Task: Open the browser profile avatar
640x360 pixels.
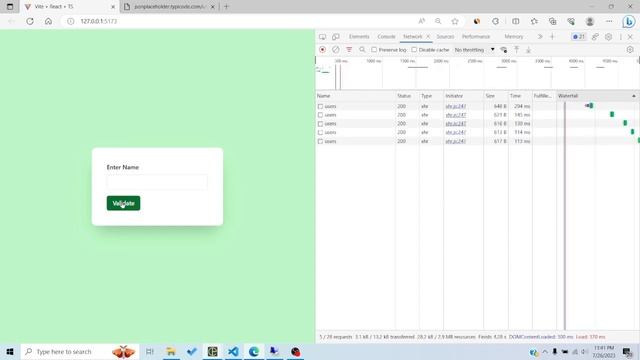Action: pyautogui.click(x=589, y=21)
